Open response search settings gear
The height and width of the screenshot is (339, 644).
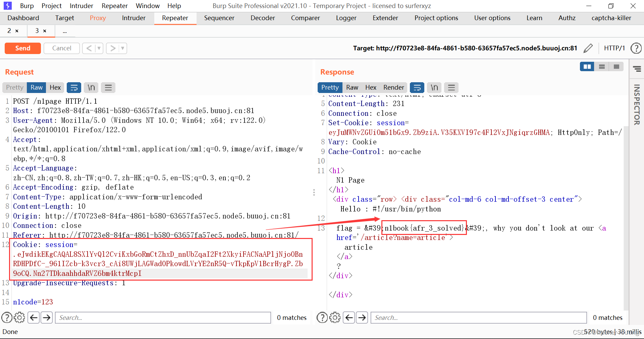pos(335,318)
